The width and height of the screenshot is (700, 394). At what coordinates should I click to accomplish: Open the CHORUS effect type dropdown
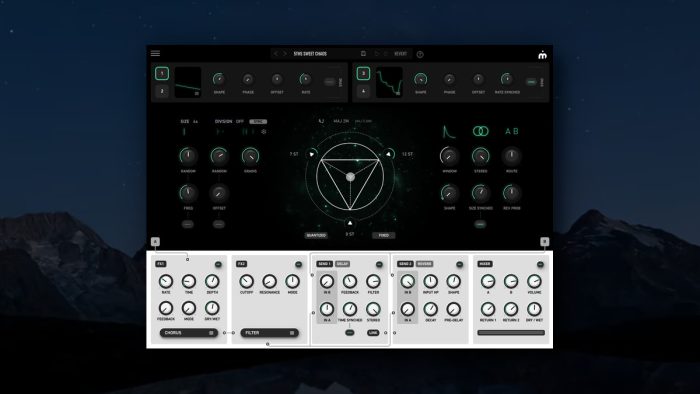pyautogui.click(x=189, y=333)
